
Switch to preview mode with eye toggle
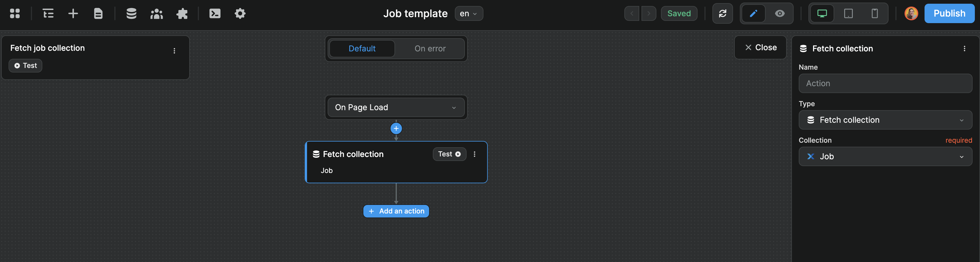pyautogui.click(x=780, y=13)
